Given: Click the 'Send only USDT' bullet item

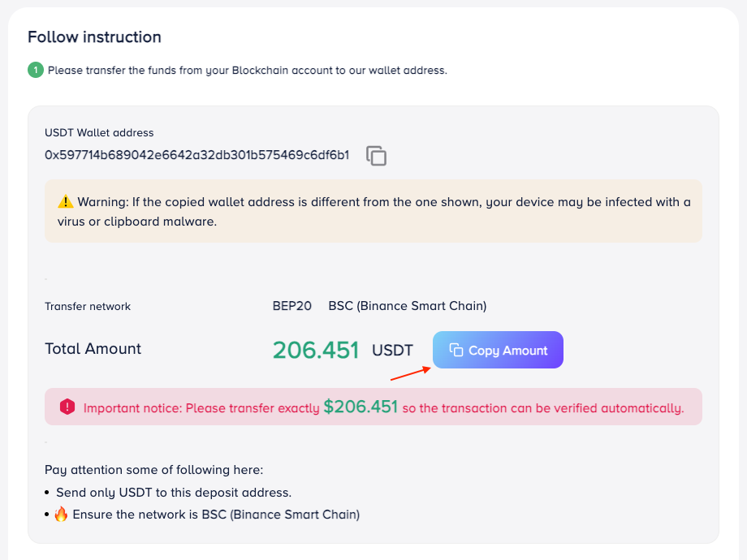Looking at the screenshot, I should 173,493.
